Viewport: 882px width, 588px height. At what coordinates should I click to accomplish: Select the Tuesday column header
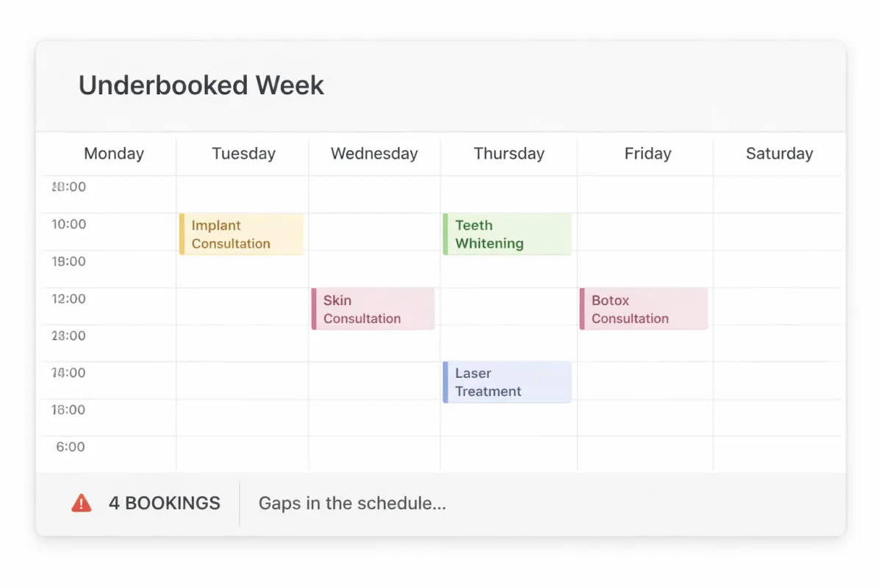point(243,154)
